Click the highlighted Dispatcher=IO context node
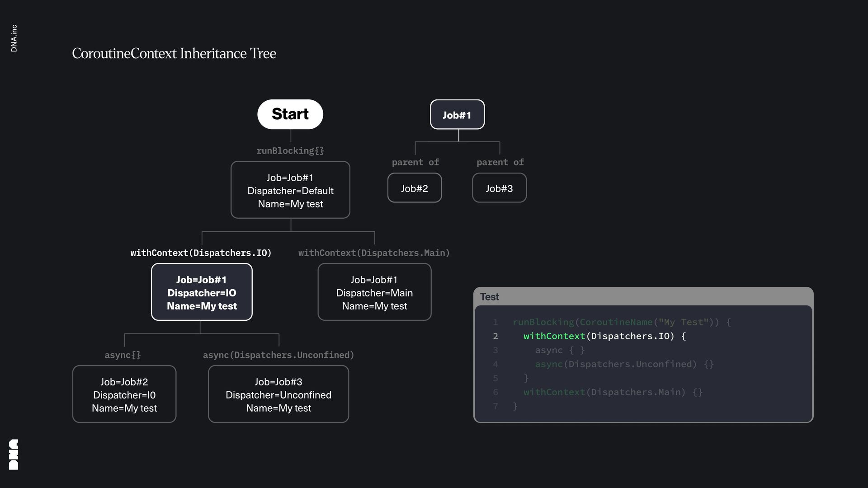868x488 pixels. (202, 292)
